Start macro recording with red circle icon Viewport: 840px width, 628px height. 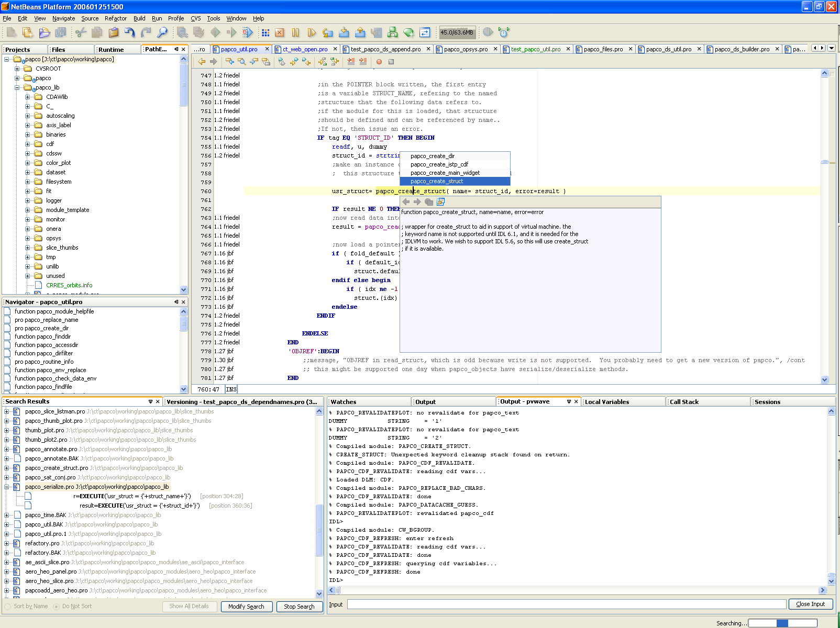click(x=379, y=62)
